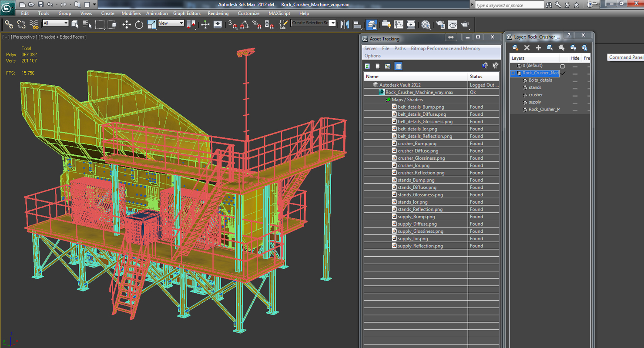
Task: Toggle Hide for Bolts_details layer object
Action: click(x=575, y=80)
